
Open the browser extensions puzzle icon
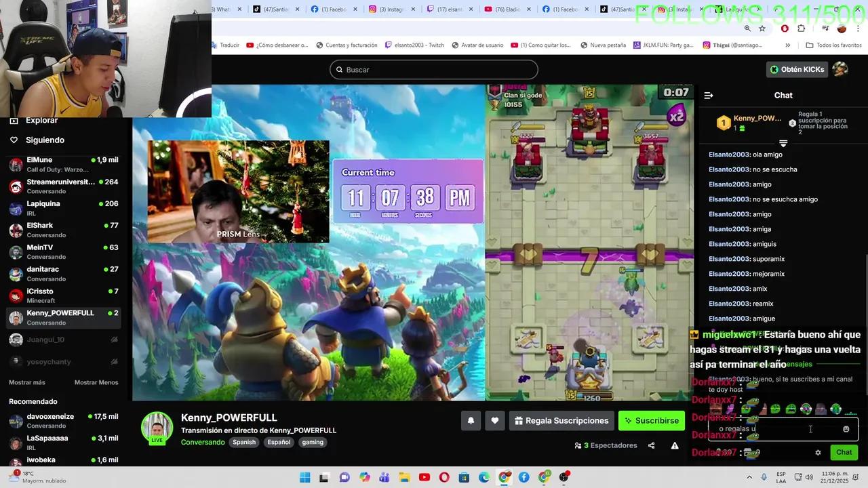coord(802,28)
